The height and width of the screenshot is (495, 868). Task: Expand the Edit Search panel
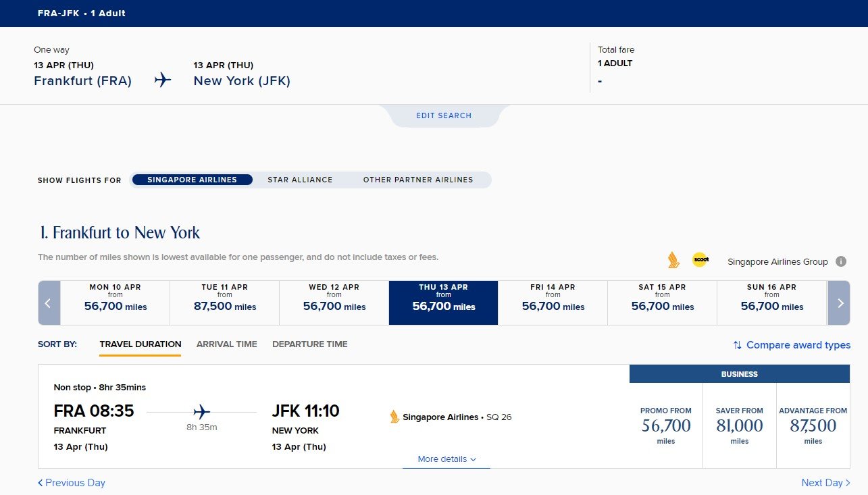[444, 115]
